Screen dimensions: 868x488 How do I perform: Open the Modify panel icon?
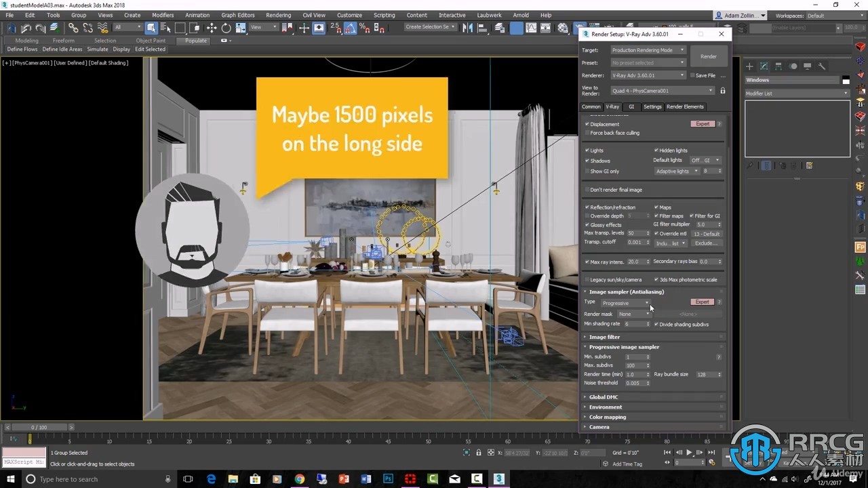[x=764, y=66]
